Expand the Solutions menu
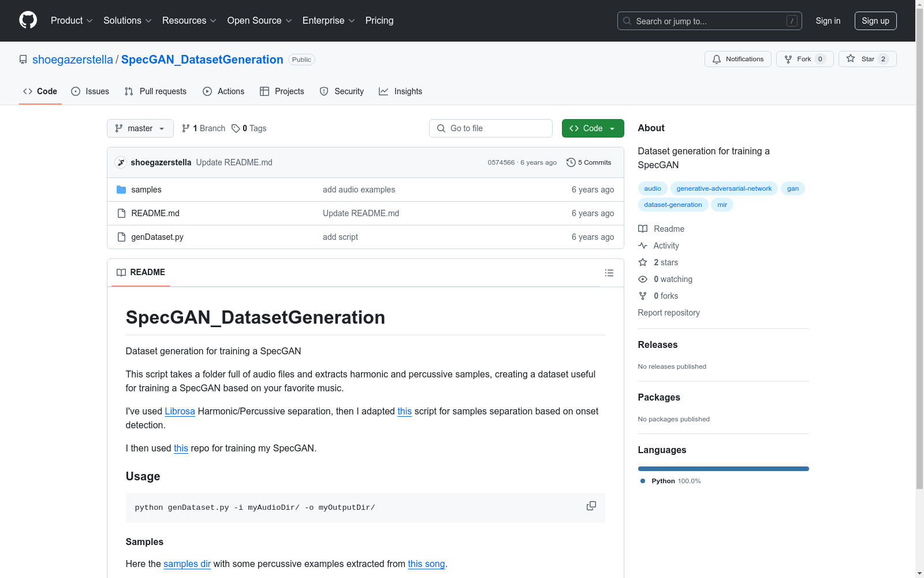 coord(128,21)
